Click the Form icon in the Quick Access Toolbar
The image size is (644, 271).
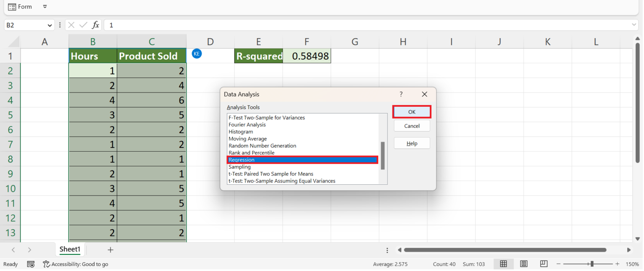coord(13,6)
